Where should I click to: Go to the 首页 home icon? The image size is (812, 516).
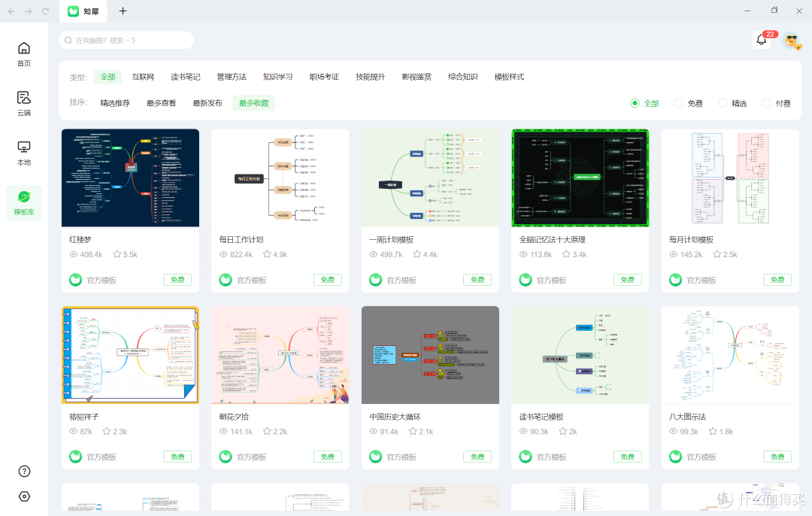(24, 48)
